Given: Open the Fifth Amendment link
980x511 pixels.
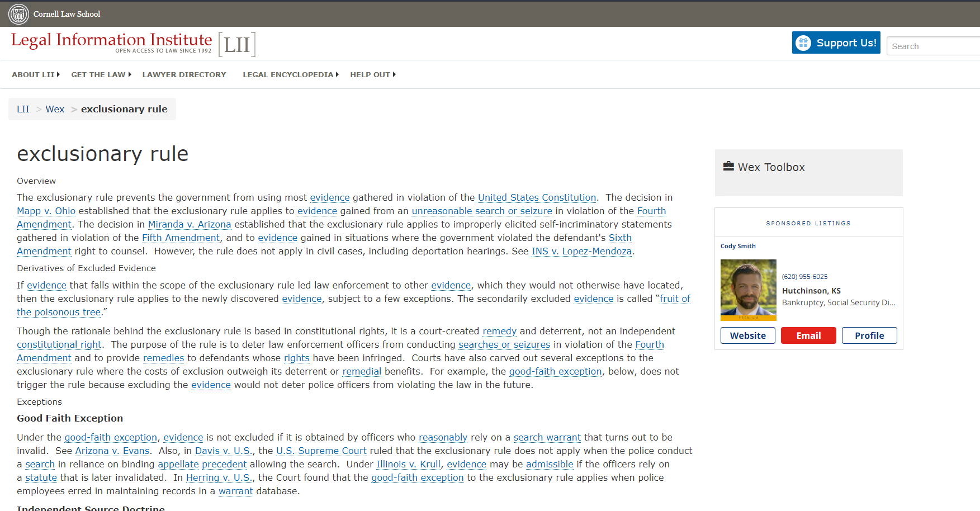Looking at the screenshot, I should (x=181, y=238).
